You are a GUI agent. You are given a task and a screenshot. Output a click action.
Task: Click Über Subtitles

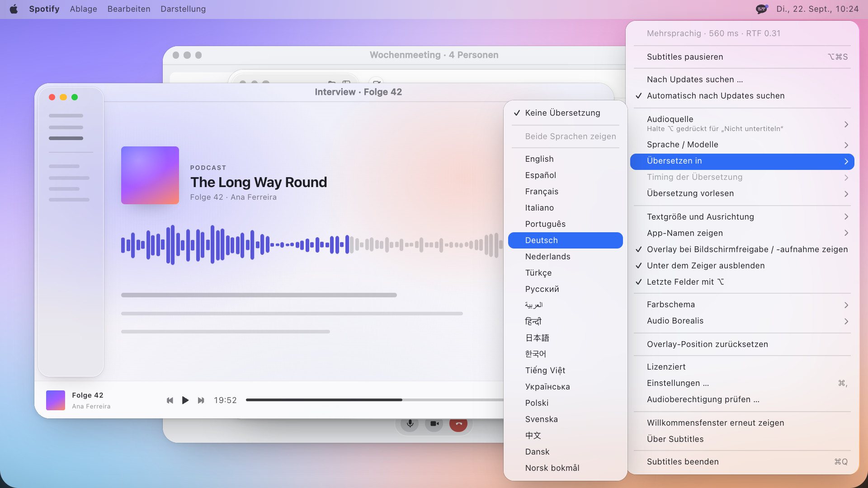click(742, 439)
